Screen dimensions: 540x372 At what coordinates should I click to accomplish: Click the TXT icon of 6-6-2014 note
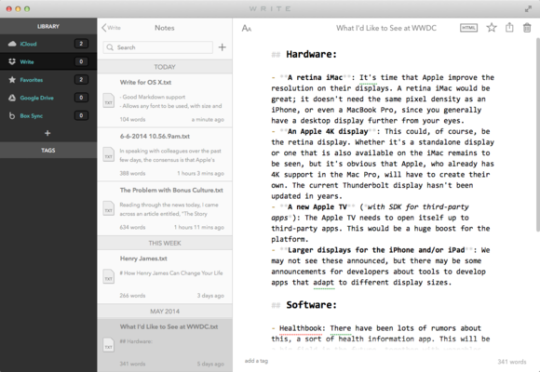tap(108, 155)
